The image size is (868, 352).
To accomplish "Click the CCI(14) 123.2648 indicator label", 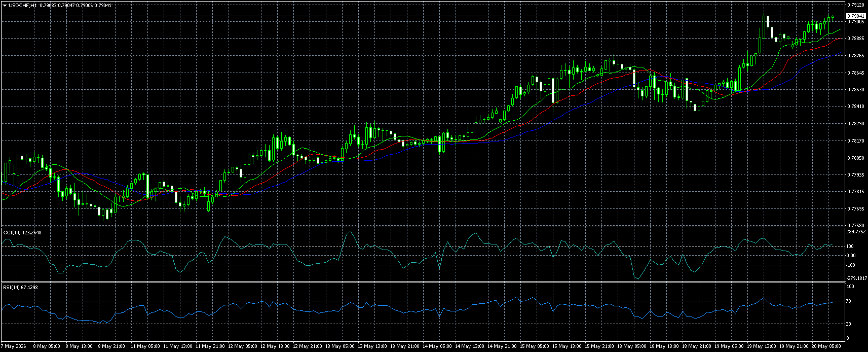I will click(x=22, y=232).
